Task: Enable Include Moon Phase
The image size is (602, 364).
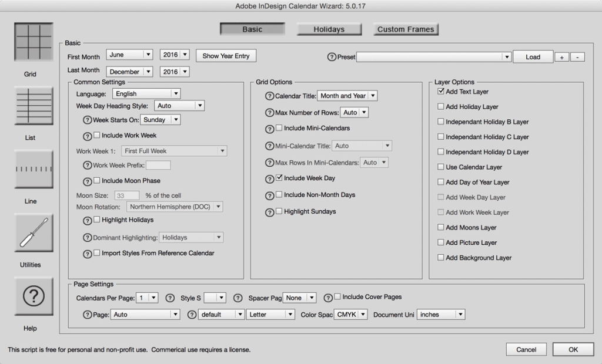Action: coord(96,181)
